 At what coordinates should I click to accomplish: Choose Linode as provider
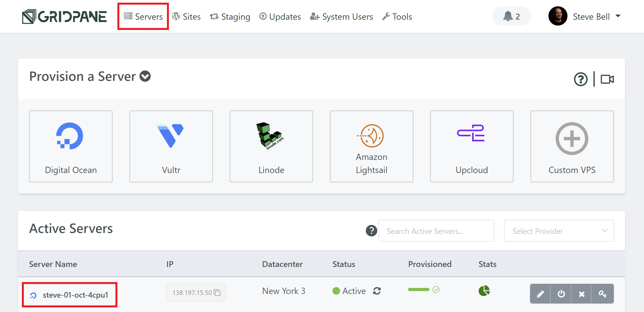(271, 147)
